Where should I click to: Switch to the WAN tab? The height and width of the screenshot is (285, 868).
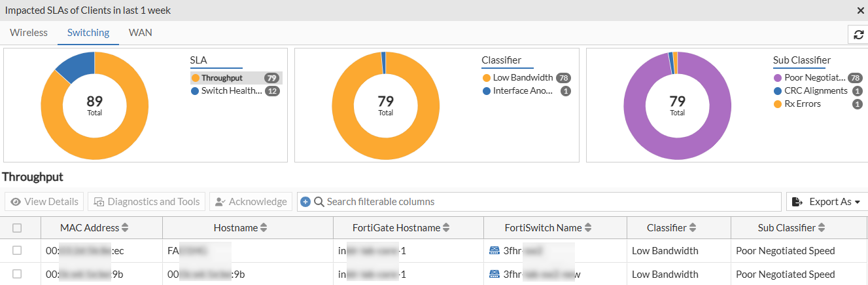click(140, 33)
